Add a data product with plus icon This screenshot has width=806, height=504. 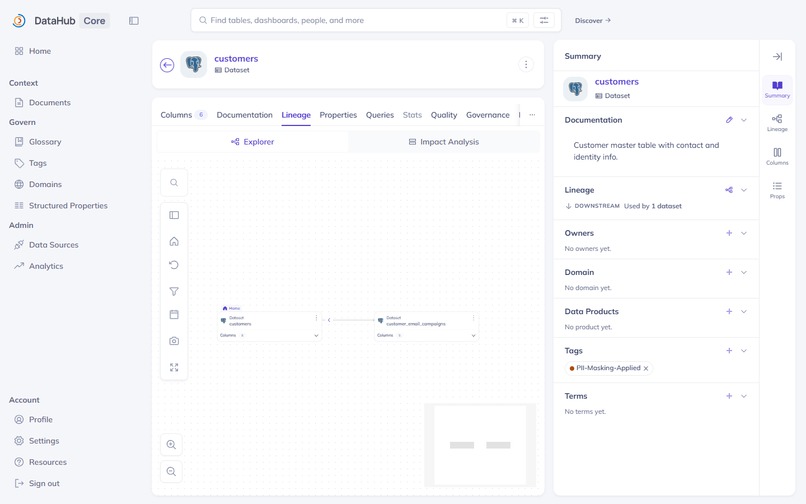pos(729,311)
